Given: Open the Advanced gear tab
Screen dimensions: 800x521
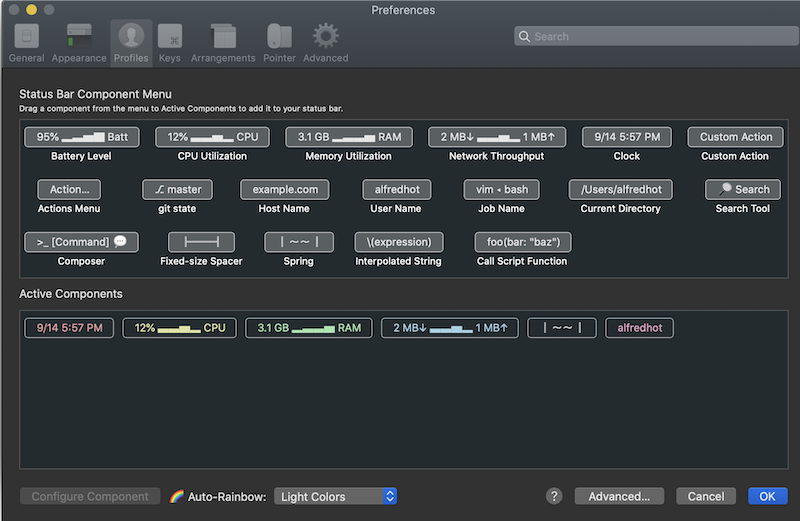Looking at the screenshot, I should click(x=326, y=43).
